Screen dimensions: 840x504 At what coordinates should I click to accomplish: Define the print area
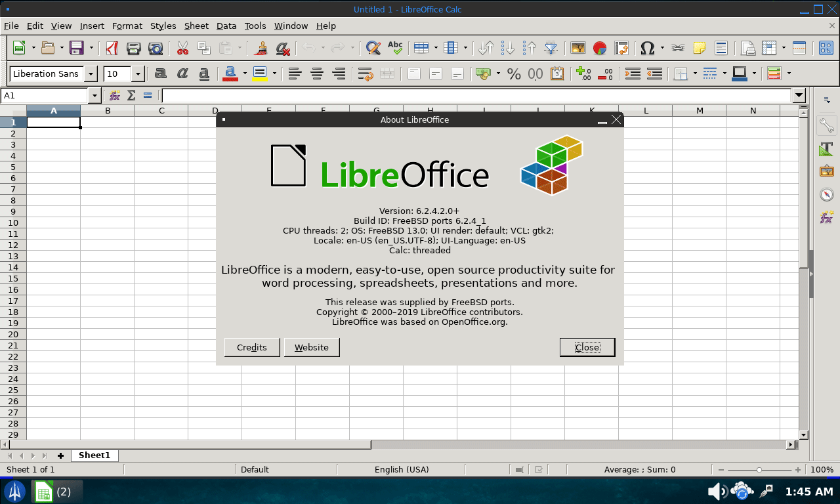(x=747, y=48)
